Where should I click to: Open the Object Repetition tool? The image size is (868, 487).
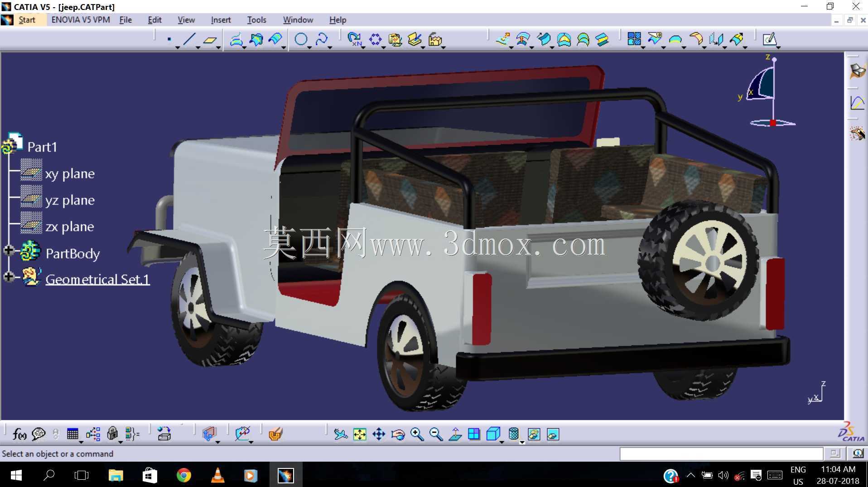pos(354,39)
